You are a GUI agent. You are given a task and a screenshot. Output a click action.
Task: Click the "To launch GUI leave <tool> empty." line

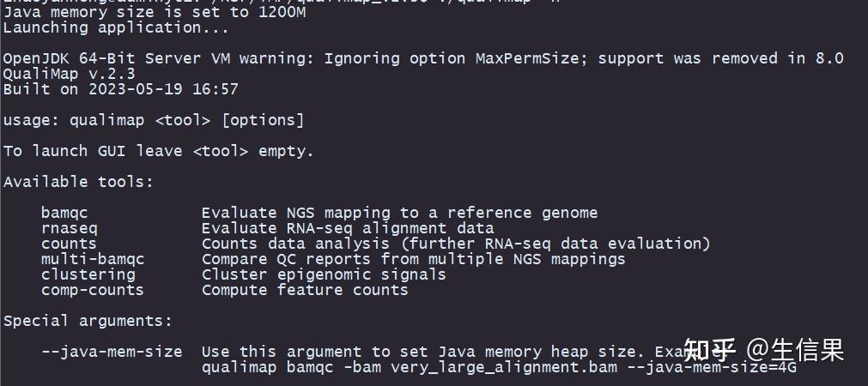pos(159,151)
